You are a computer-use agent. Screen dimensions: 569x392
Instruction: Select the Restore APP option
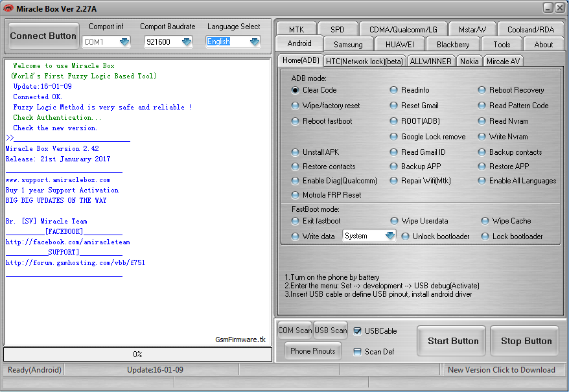pos(482,167)
